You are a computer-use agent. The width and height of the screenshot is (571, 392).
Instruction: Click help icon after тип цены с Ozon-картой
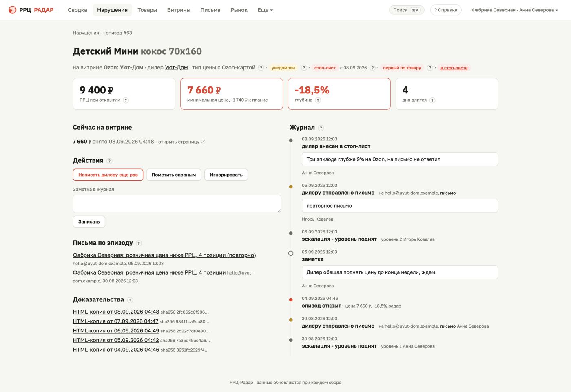click(x=261, y=68)
